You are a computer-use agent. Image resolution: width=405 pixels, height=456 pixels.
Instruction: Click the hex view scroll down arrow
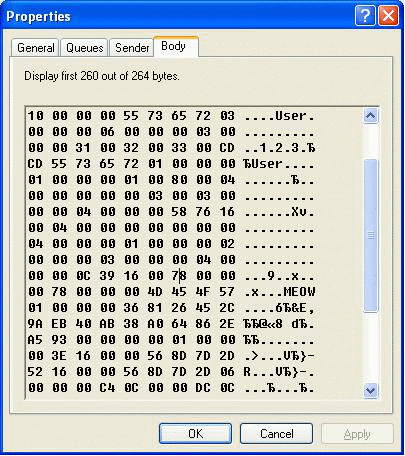pyautogui.click(x=371, y=390)
